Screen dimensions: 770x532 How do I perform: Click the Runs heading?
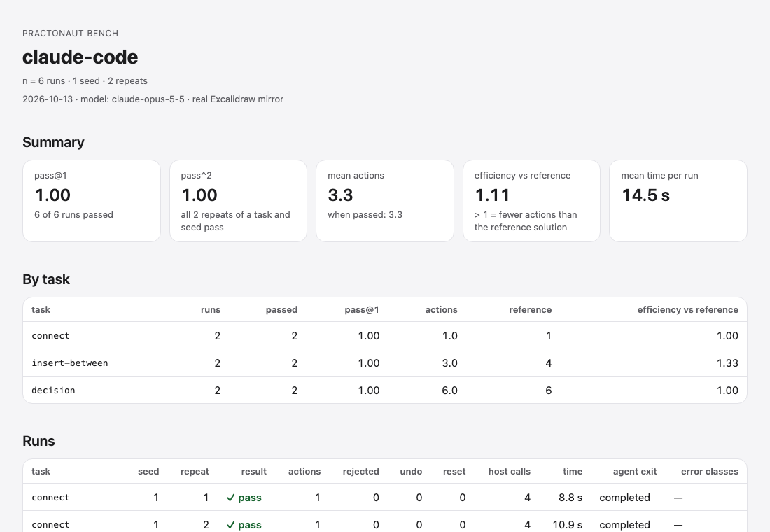pyautogui.click(x=38, y=441)
